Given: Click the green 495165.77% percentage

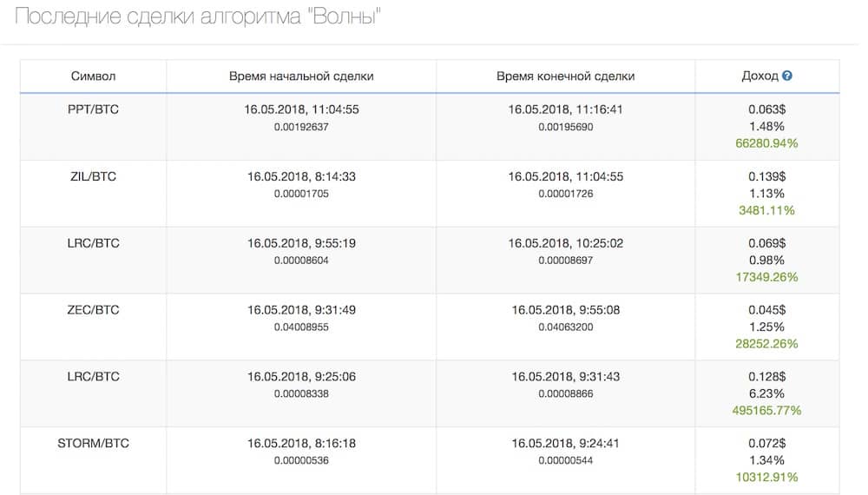Looking at the screenshot, I should 766,411.
